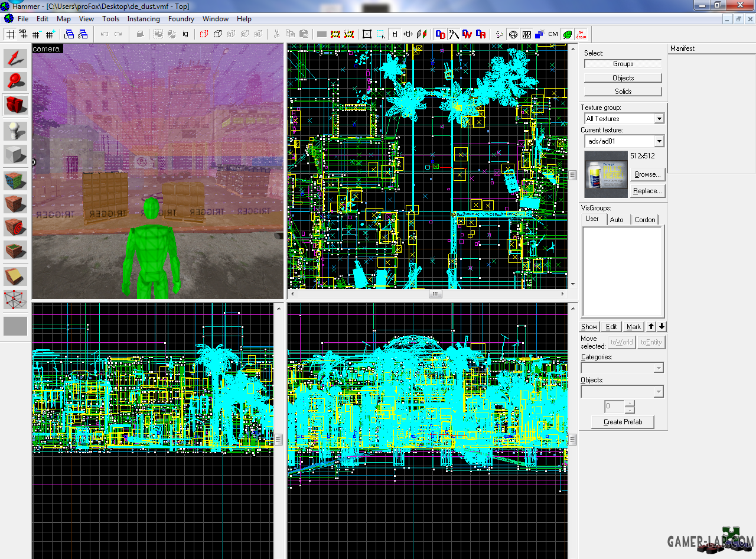This screenshot has width=756, height=559.
Task: Click the Browse... texture button
Action: coord(647,174)
